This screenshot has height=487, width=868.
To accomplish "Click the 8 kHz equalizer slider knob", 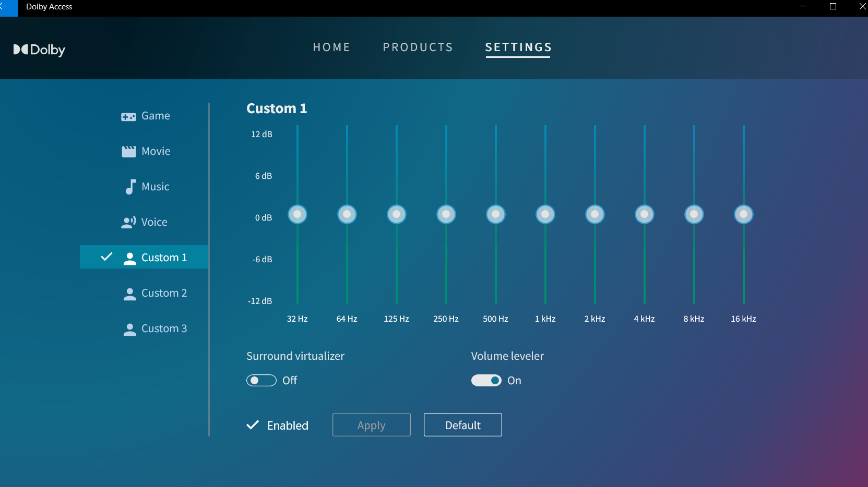I will pyautogui.click(x=694, y=214).
